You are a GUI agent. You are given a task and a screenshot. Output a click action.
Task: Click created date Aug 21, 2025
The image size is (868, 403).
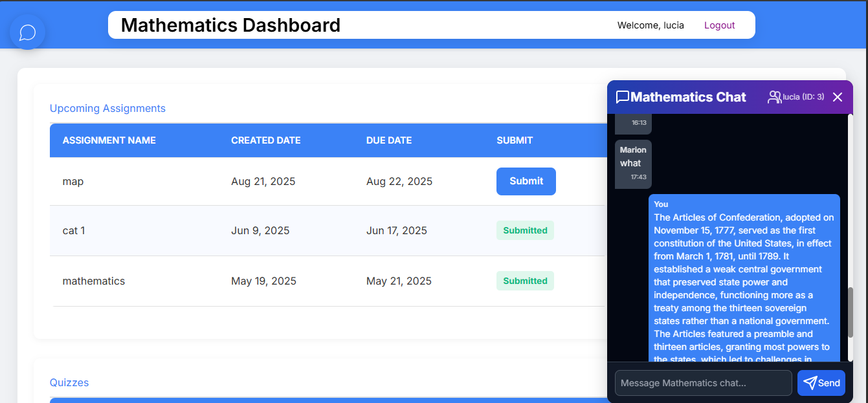tap(263, 182)
